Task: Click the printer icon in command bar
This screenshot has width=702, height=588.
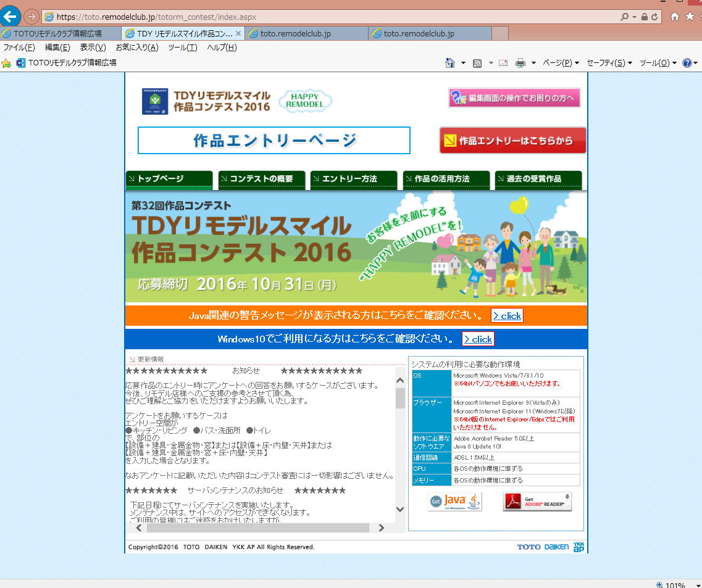Action: (x=520, y=63)
